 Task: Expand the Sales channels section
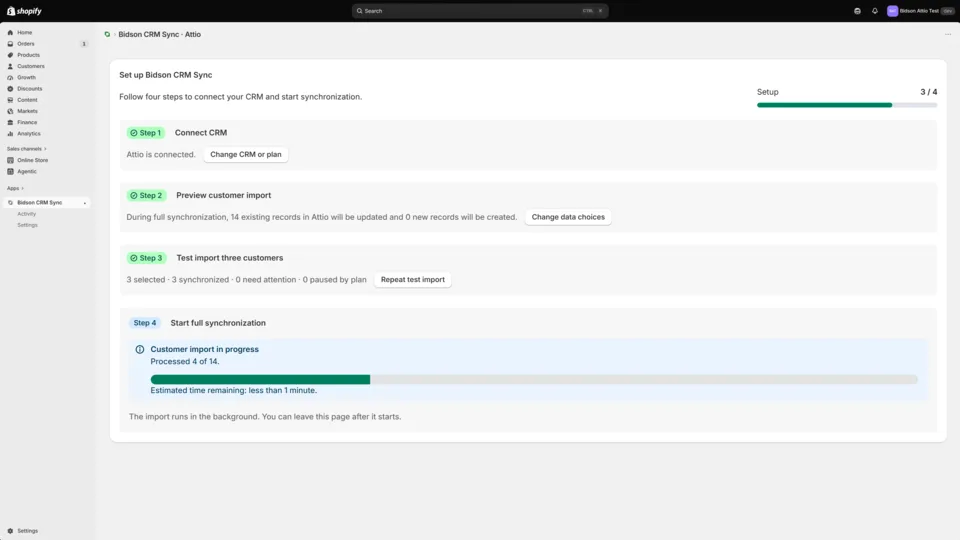(x=26, y=149)
